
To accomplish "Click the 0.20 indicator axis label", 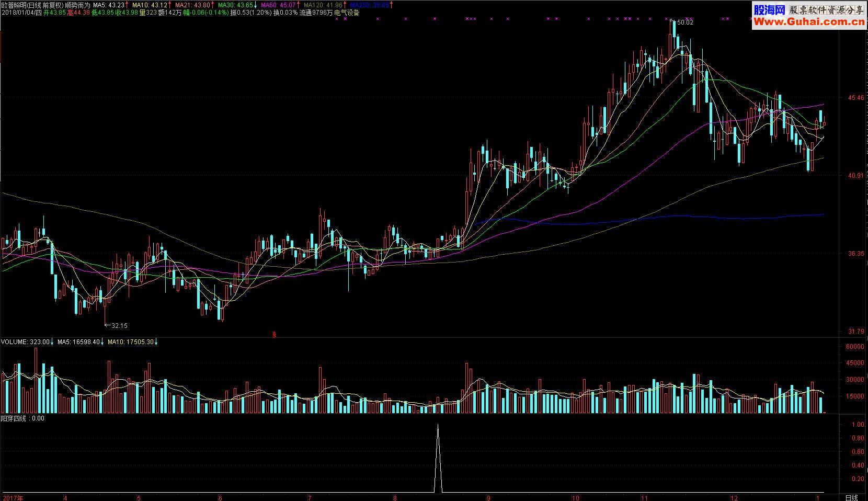I will pyautogui.click(x=858, y=479).
